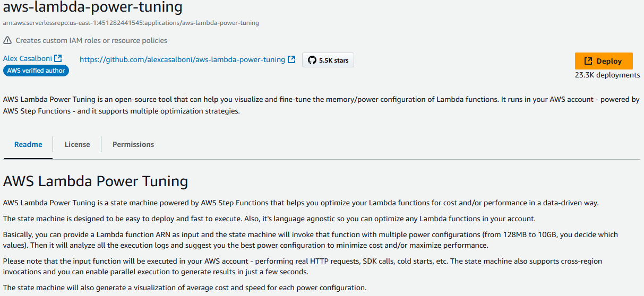Click '23.3K deployments' count text
644x296 pixels.
tap(607, 75)
